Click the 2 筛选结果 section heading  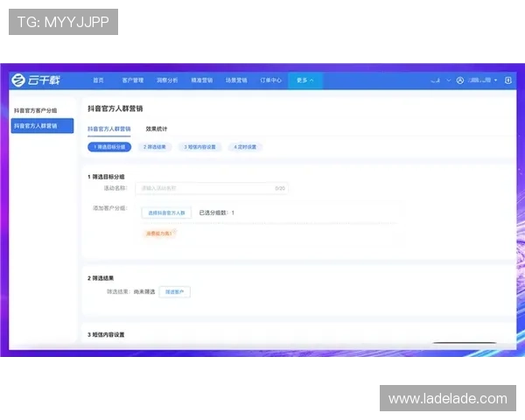click(x=101, y=278)
